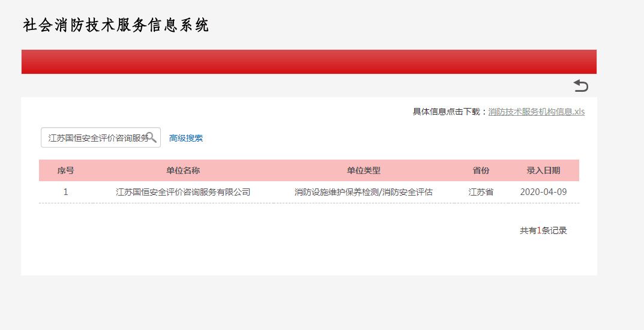Click the magnifier search icon
This screenshot has width=644, height=330.
click(151, 137)
